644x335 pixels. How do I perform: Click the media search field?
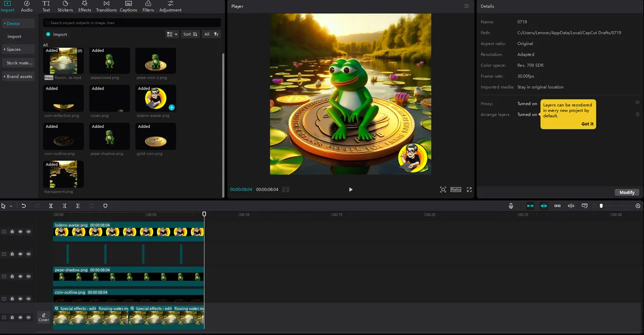[x=132, y=23]
